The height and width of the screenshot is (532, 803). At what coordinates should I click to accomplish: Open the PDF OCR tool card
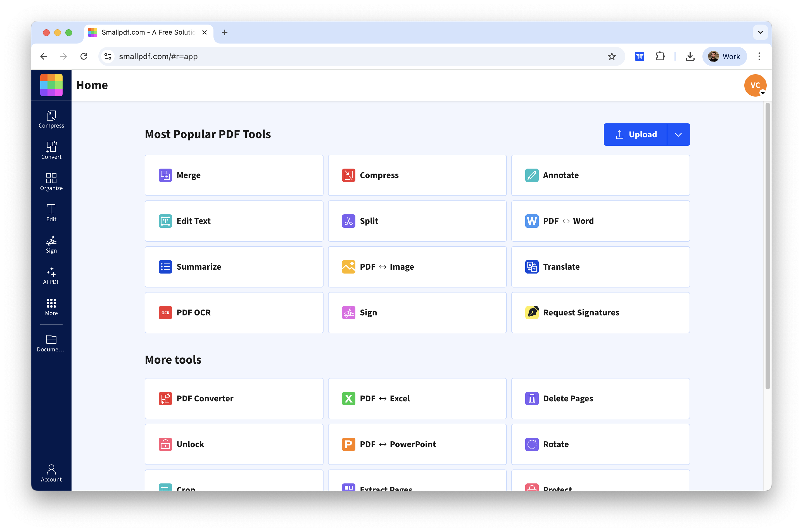[x=234, y=313]
